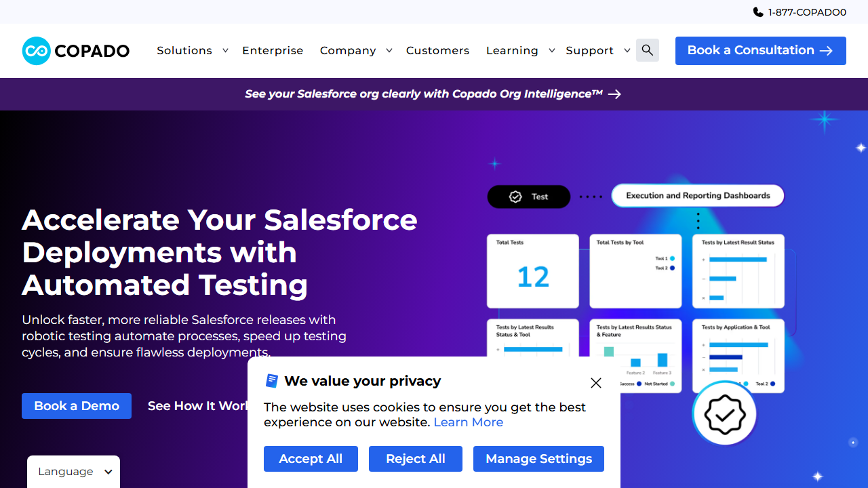Follow the Learn More privacy link
The image size is (868, 488).
tap(468, 422)
